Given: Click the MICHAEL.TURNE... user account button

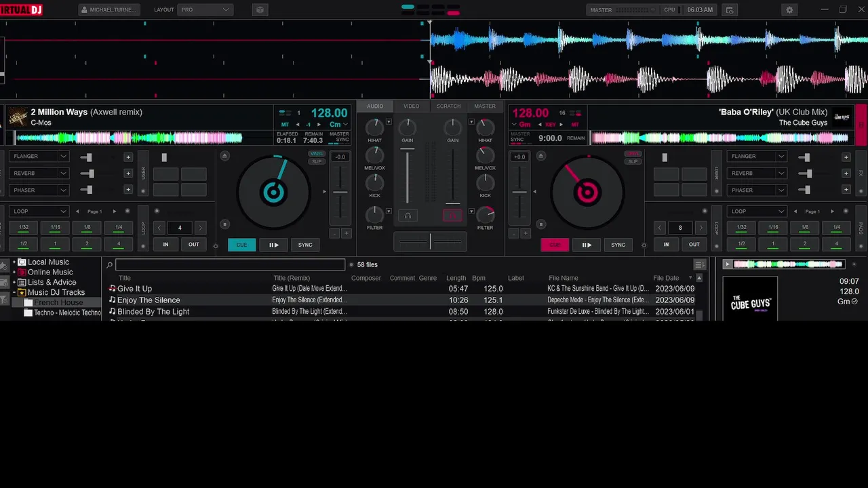Looking at the screenshot, I should coord(109,10).
